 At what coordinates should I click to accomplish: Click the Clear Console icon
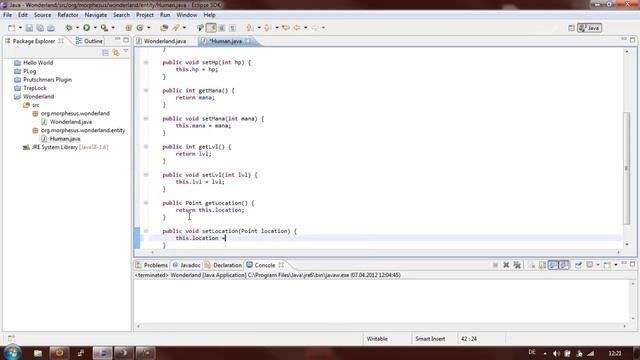[532, 265]
